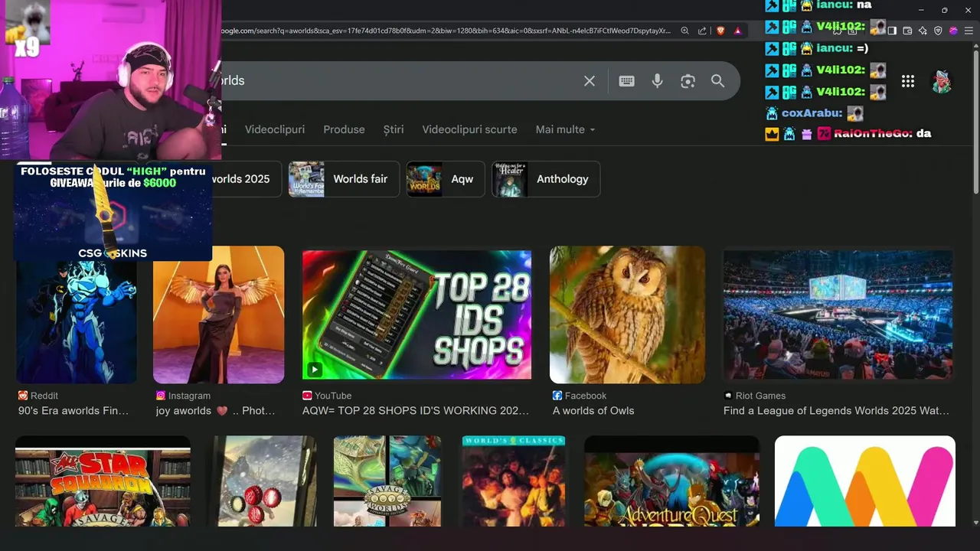Open the Brave hamburger main menu
This screenshot has height=551, width=980.
point(969,31)
